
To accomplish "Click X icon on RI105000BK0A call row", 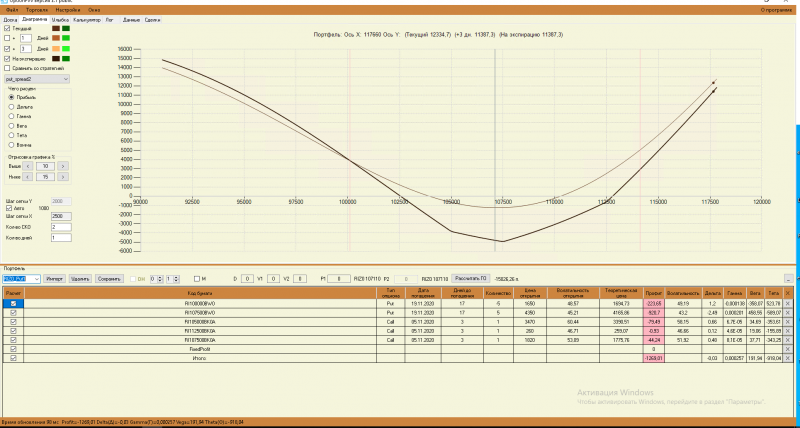I will pyautogui.click(x=788, y=322).
